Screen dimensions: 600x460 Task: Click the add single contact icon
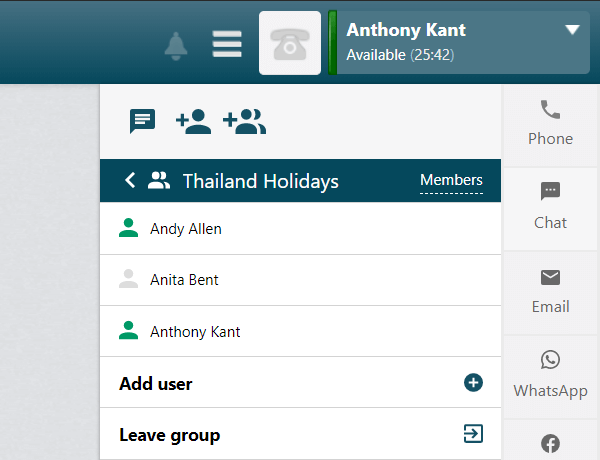click(x=193, y=122)
